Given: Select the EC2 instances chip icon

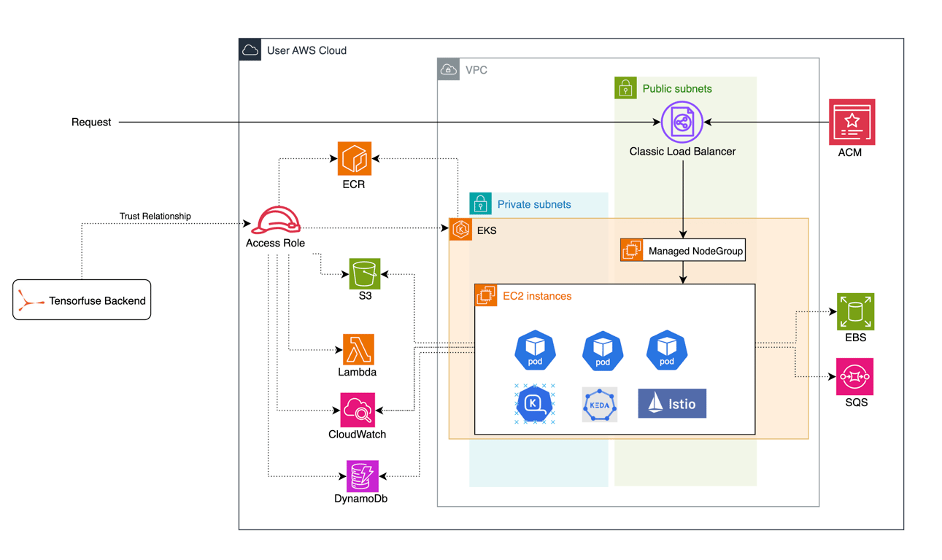Looking at the screenshot, I should pyautogui.click(x=486, y=295).
